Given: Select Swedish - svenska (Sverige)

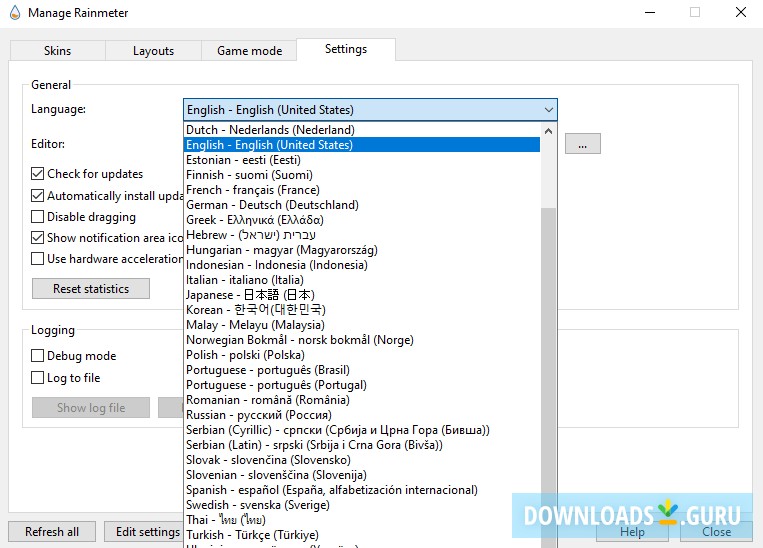Looking at the screenshot, I should coord(363,505).
